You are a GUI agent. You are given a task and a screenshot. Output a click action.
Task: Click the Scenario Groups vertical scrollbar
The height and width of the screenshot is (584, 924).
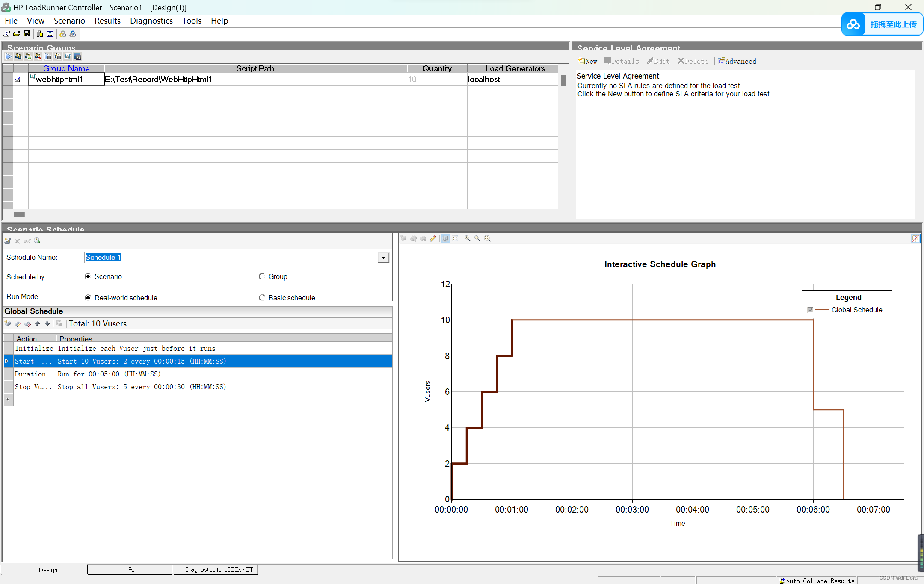563,80
